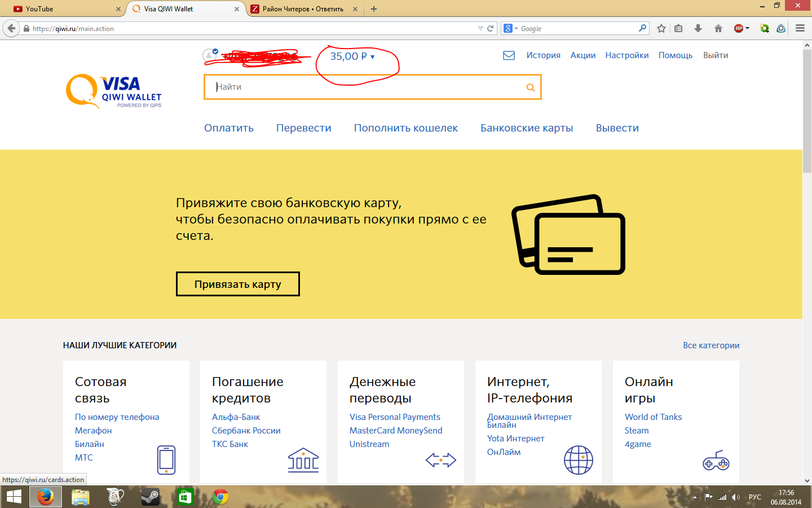Open the История link
812x508 pixels.
544,55
